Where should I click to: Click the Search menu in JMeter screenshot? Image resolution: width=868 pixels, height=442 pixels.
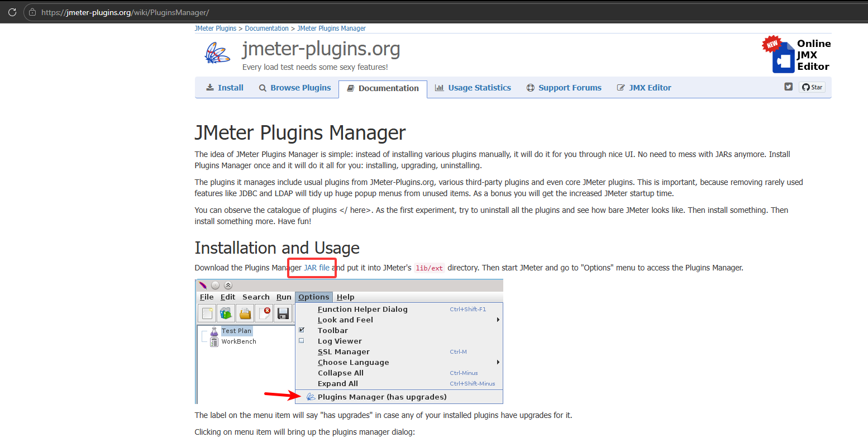[256, 297]
